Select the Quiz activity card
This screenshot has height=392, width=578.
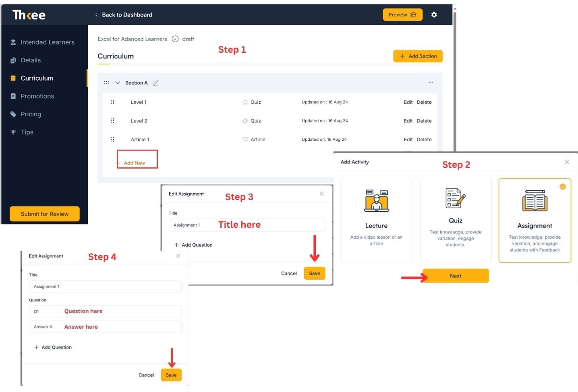click(x=455, y=220)
